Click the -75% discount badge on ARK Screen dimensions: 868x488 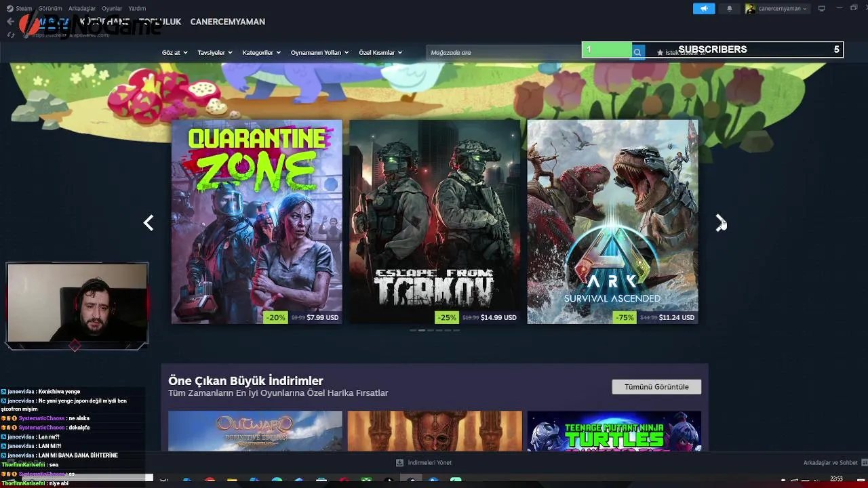[x=624, y=317]
